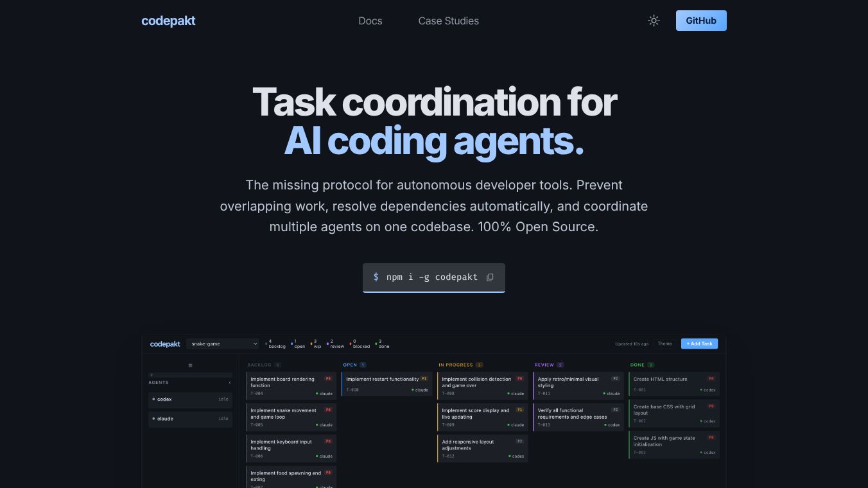Click the codepakt logo inside the dashboard
This screenshot has height=488, width=868.
point(165,344)
